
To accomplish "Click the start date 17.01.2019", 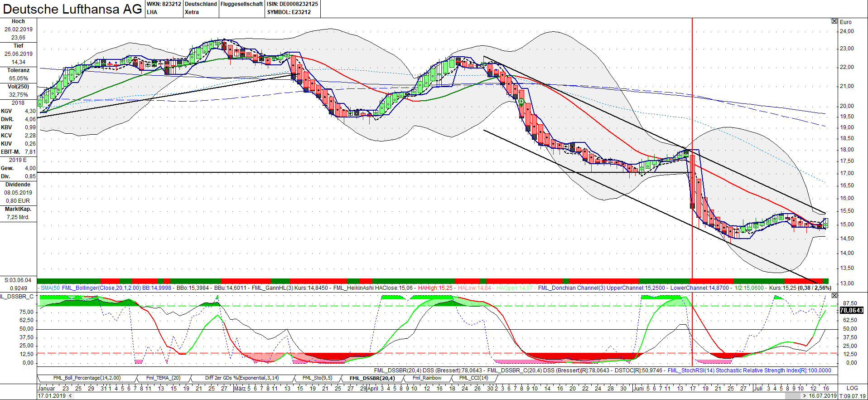I will coord(52,396).
